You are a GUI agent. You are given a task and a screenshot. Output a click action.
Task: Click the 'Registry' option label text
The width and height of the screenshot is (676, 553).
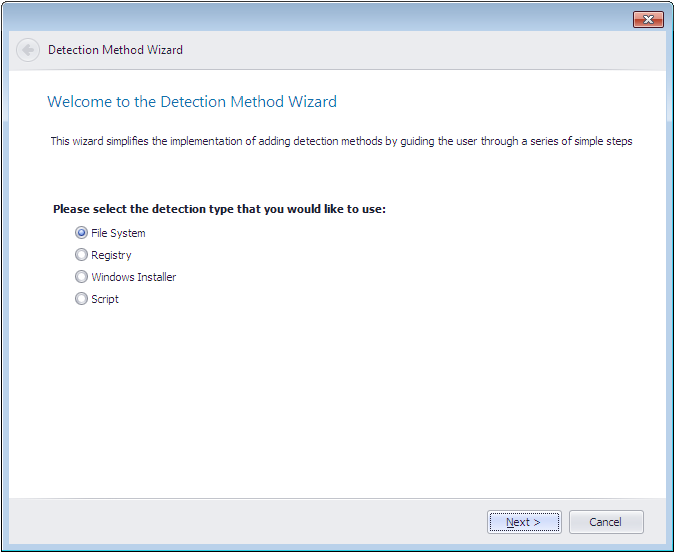coord(111,255)
